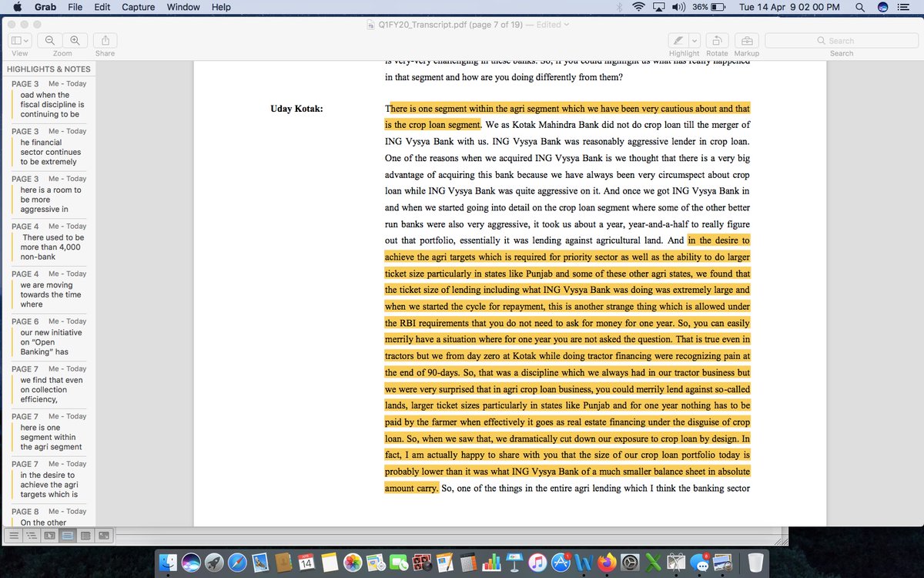
Task: Open App Store from the dock
Action: [561, 563]
